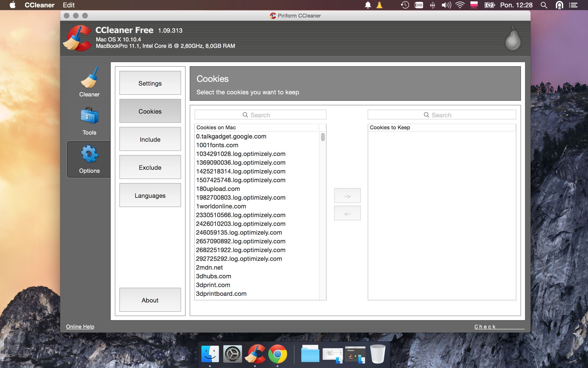
Task: Select cookie 3dhubs.com
Action: pyautogui.click(x=257, y=276)
